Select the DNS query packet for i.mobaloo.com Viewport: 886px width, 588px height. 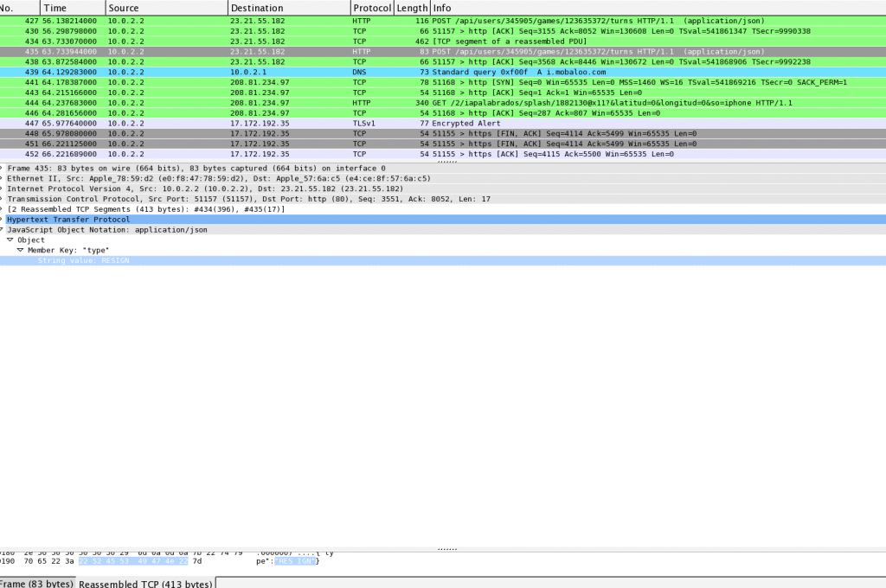point(433,72)
